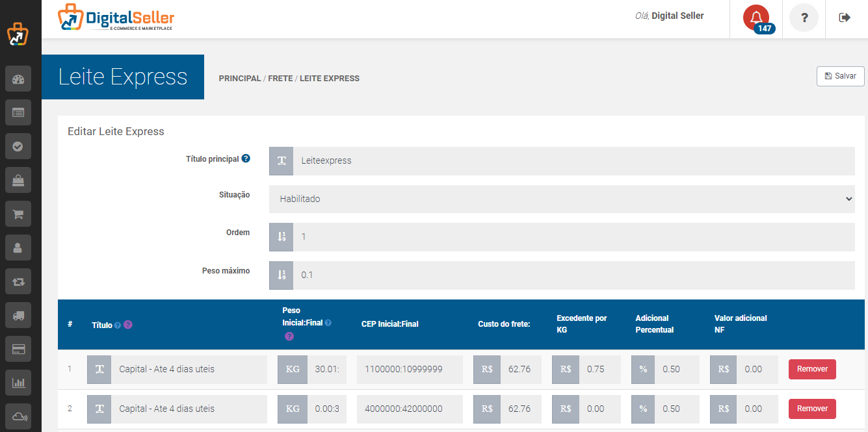
Task: Remove row 1 with Remover button
Action: [x=812, y=369]
